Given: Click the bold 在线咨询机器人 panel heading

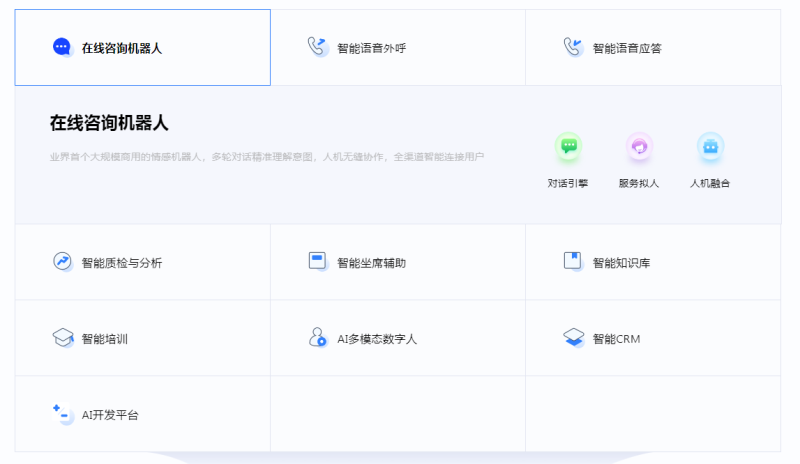Looking at the screenshot, I should click(109, 123).
